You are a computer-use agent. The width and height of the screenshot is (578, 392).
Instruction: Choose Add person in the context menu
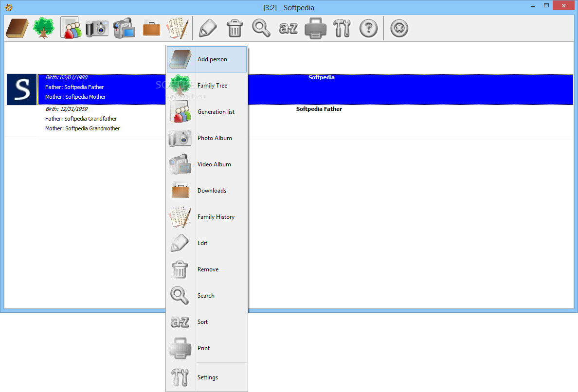tap(207, 59)
